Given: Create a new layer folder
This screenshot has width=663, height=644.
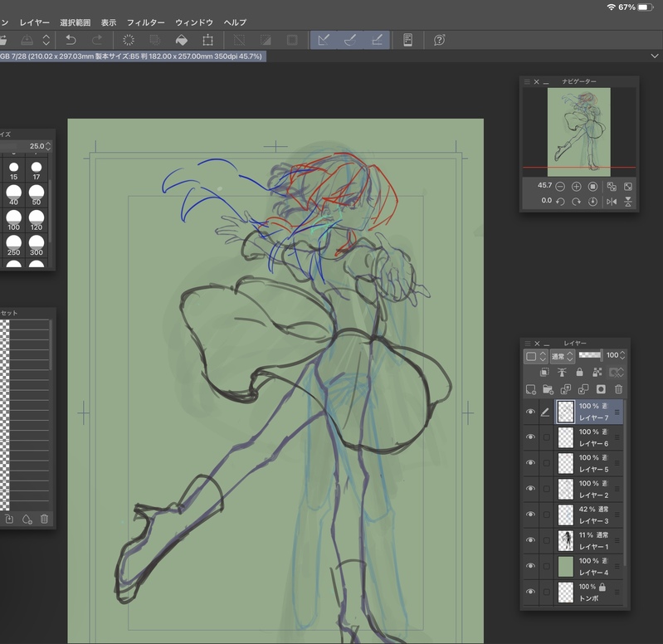Looking at the screenshot, I should point(548,389).
